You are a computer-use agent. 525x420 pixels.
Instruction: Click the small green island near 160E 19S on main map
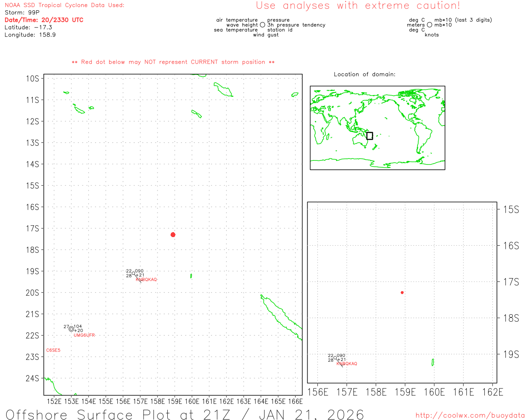pos(191,276)
